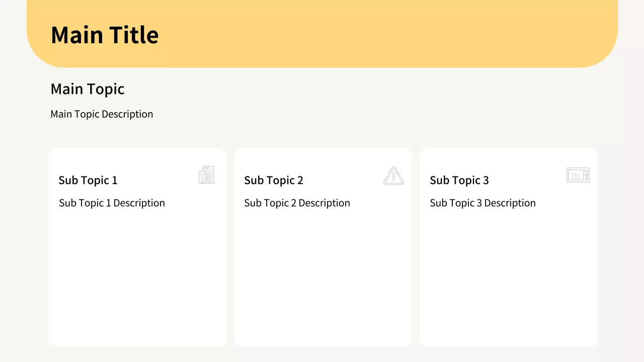Click the buildings icon in Sub Topic 1 card
This screenshot has height=362, width=644.
tap(206, 175)
